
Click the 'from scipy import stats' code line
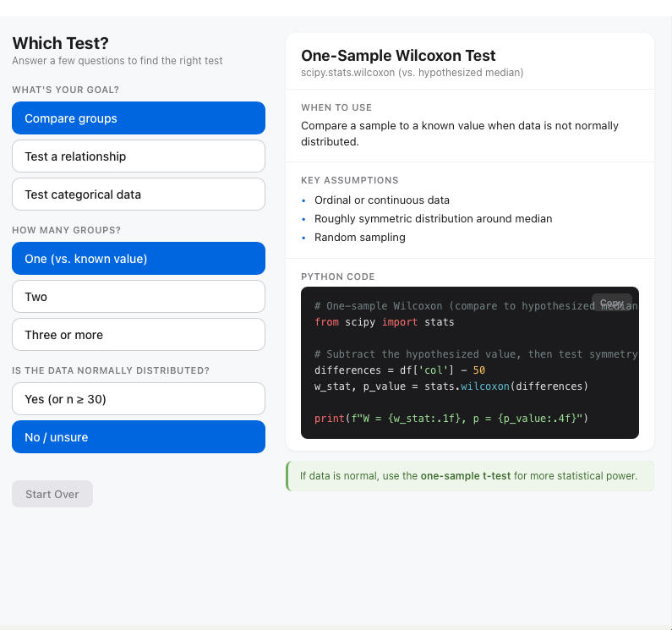[384, 322]
